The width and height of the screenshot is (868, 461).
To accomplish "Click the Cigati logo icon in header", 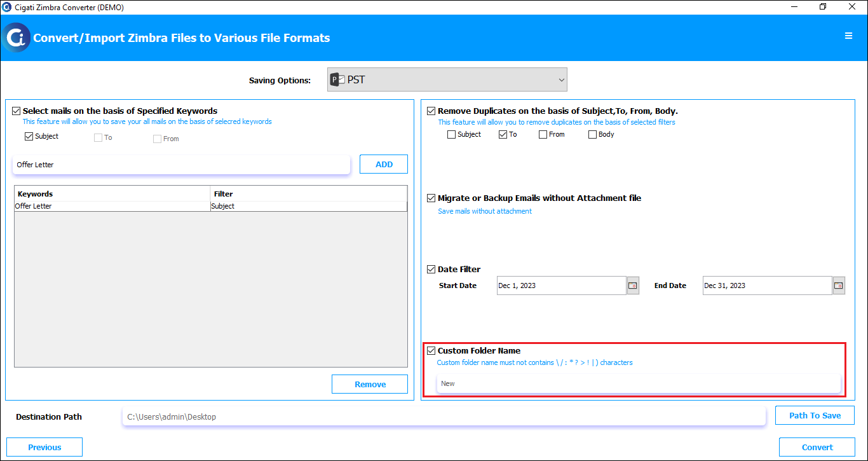I will (15, 38).
